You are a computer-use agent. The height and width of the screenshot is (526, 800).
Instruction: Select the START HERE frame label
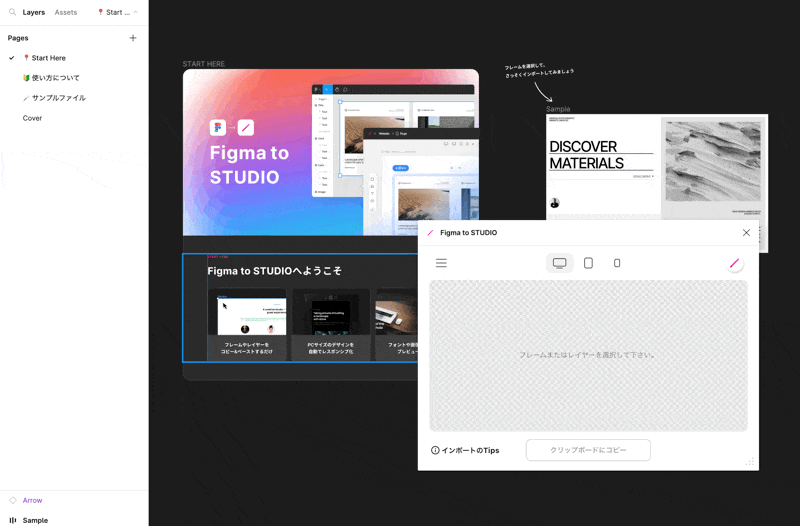[x=204, y=64]
